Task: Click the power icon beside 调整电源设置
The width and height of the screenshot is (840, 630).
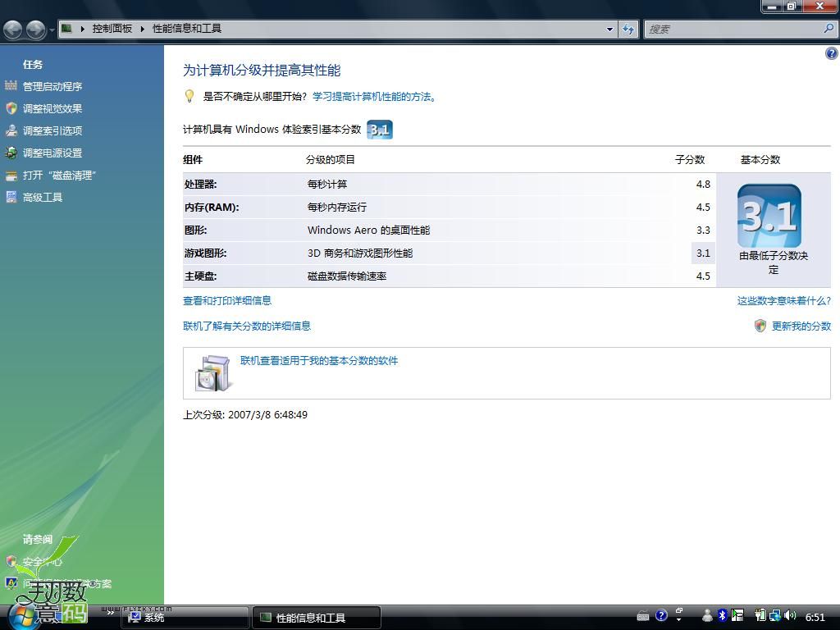Action: (11, 153)
